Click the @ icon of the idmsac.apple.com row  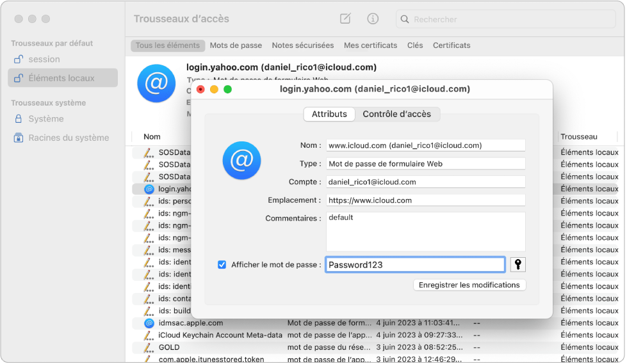pos(149,323)
